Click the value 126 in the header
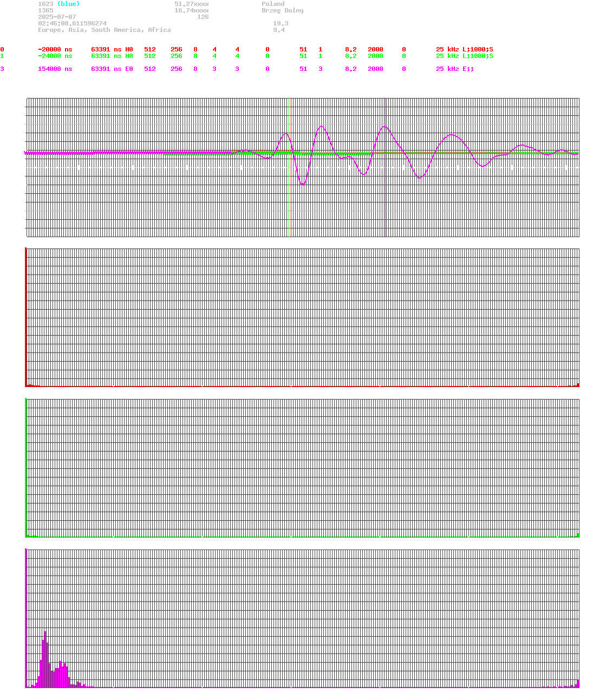This screenshot has width=593, height=700. click(203, 17)
